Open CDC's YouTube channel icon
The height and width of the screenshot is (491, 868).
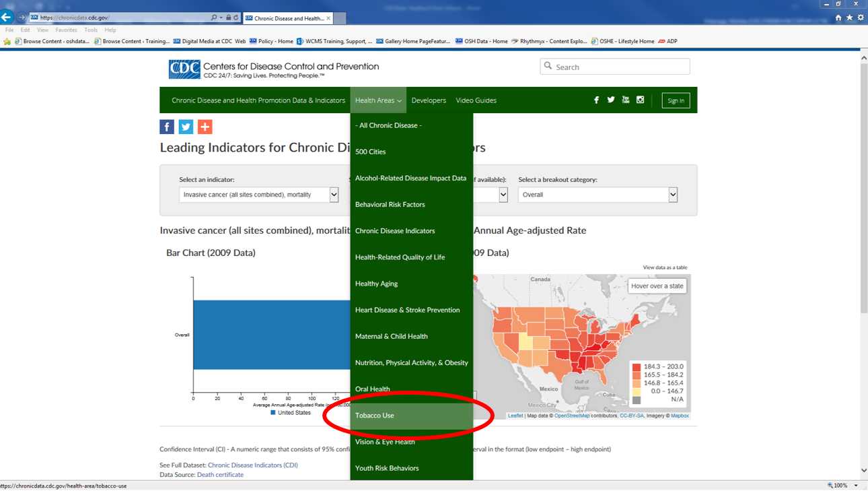pyautogui.click(x=625, y=100)
